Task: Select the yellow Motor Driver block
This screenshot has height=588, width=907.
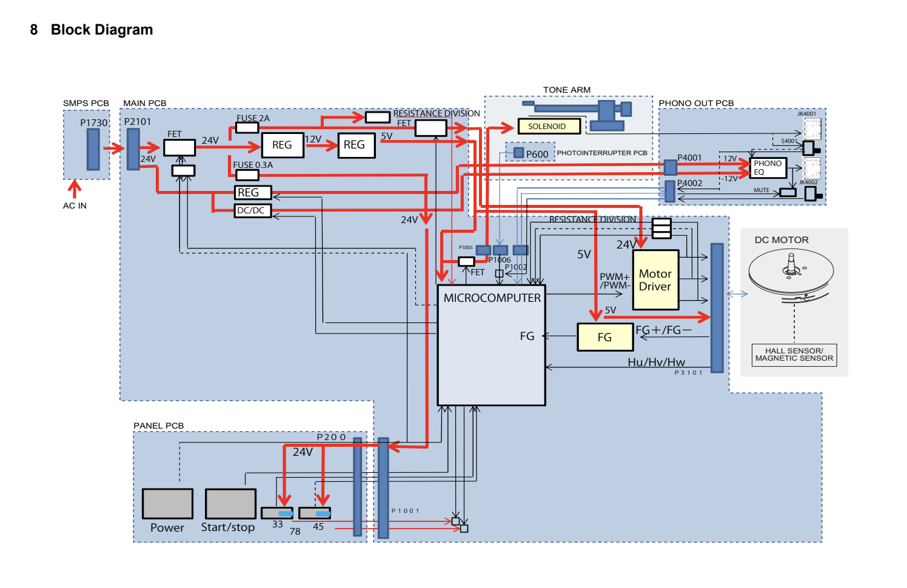Action: click(x=655, y=280)
